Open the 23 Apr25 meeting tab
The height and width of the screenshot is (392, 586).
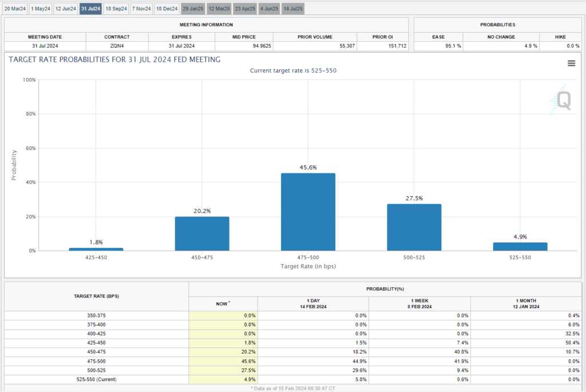point(245,9)
